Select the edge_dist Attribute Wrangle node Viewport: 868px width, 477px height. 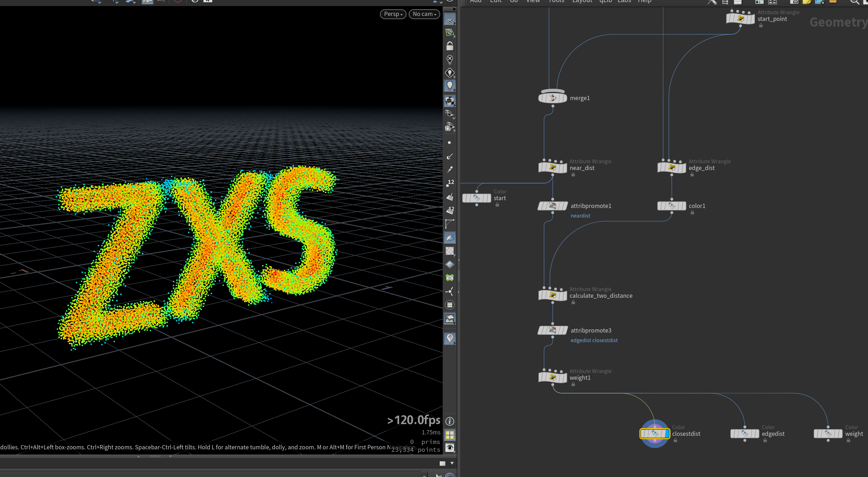(672, 168)
